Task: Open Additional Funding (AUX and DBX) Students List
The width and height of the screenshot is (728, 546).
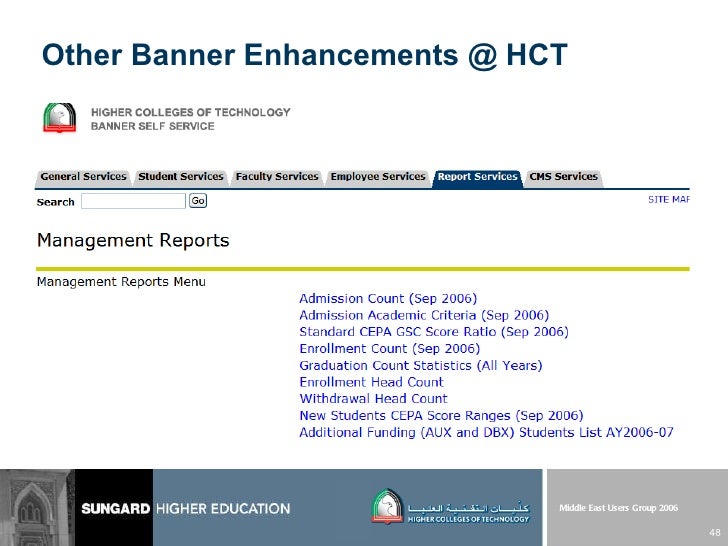Action: [486, 432]
